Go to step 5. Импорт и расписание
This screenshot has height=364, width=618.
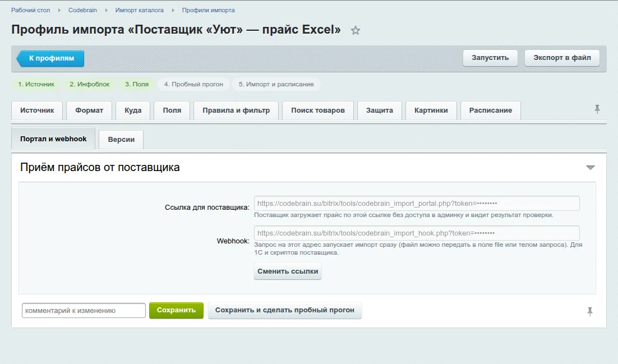tap(276, 84)
